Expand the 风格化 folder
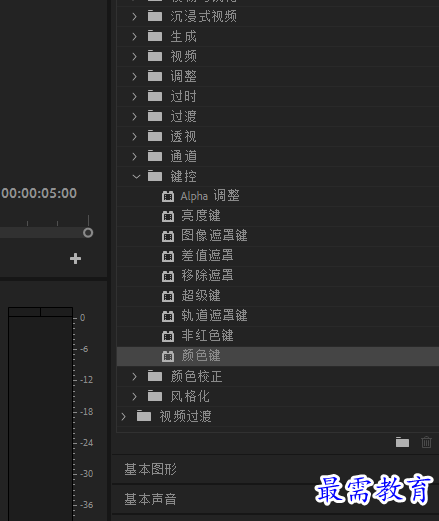The height and width of the screenshot is (521, 439). point(134,396)
